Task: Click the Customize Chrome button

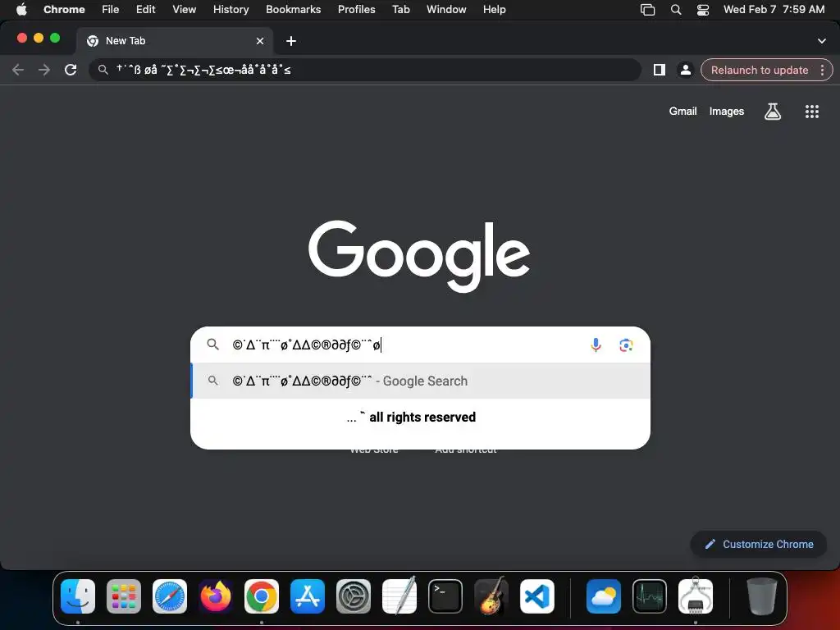Action: tap(759, 545)
